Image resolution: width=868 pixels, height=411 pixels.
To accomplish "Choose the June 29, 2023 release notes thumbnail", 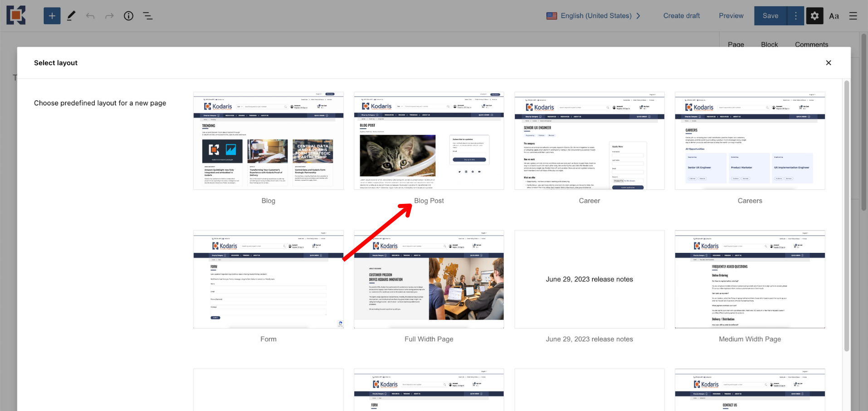I will click(590, 279).
